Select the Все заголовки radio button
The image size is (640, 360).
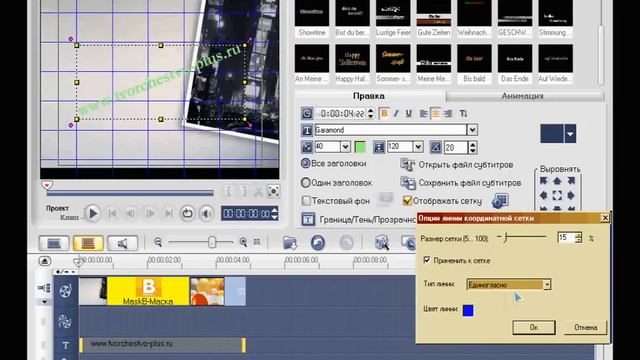[305, 163]
